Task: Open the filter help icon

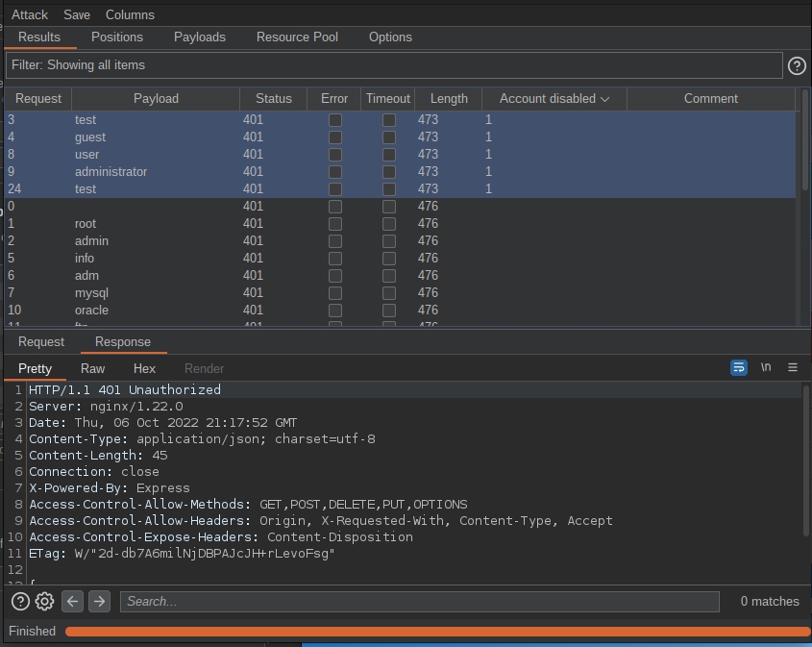Action: (x=797, y=65)
